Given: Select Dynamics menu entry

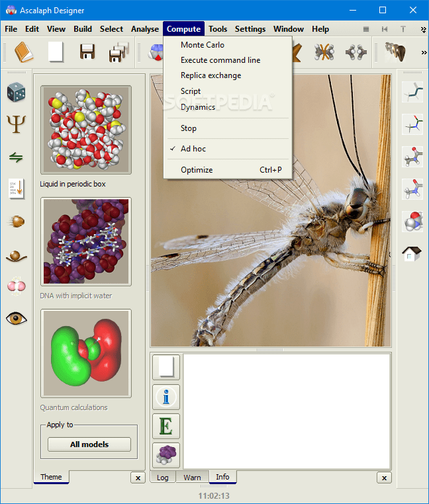Looking at the screenshot, I should [x=228, y=107].
